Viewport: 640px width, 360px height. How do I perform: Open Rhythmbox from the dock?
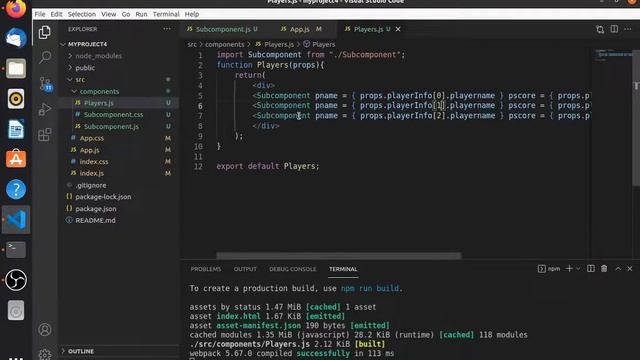(x=16, y=99)
